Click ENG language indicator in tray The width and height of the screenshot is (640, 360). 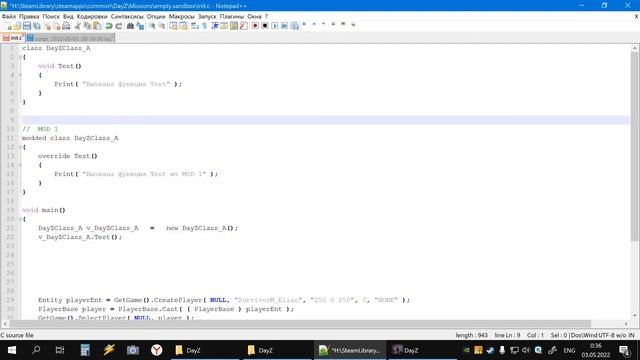pos(569,350)
